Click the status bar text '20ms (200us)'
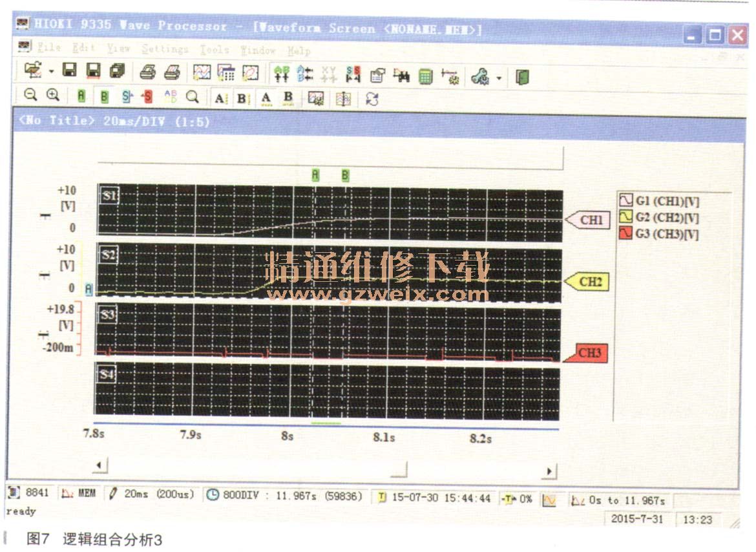The width and height of the screenshot is (756, 552). click(x=159, y=494)
